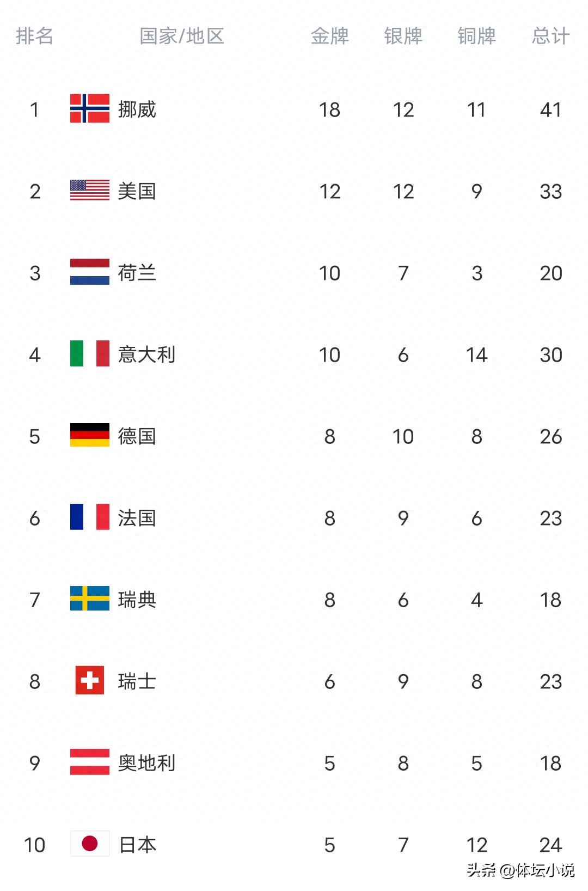Select the 总计 column header

(550, 36)
